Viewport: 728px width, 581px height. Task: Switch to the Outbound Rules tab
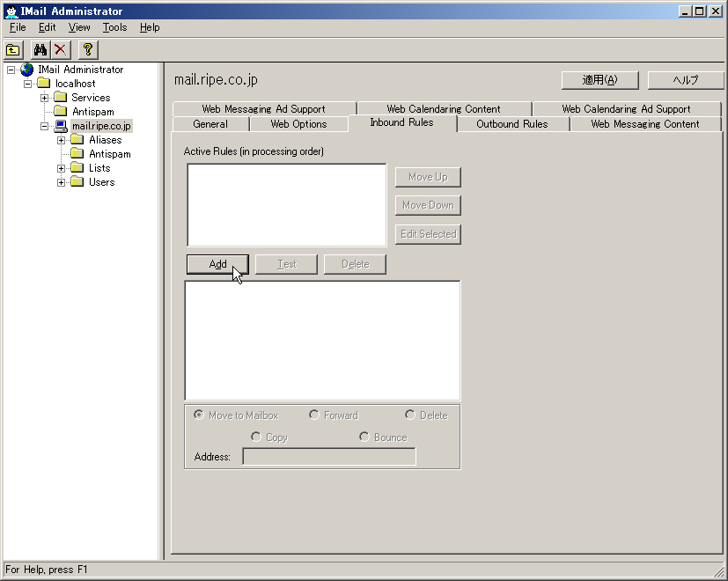[512, 124]
